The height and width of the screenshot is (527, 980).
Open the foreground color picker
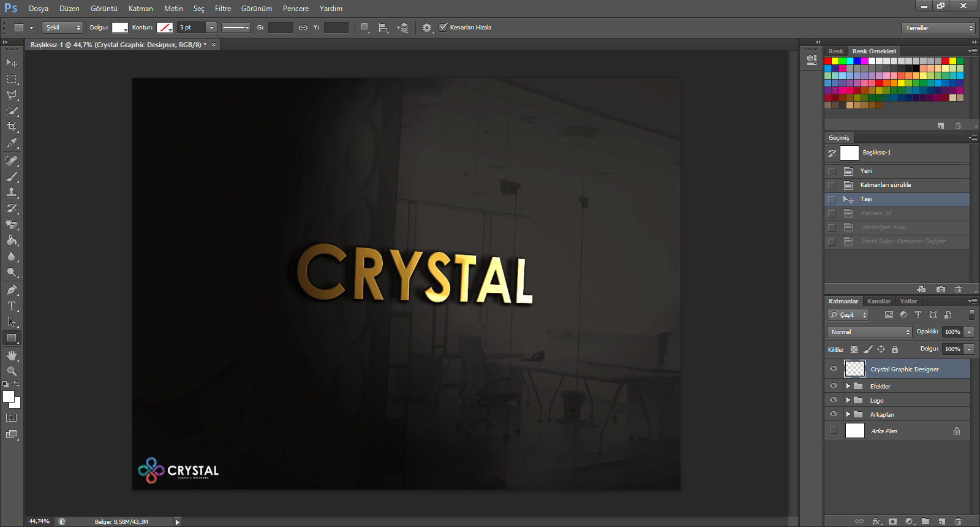pos(8,396)
